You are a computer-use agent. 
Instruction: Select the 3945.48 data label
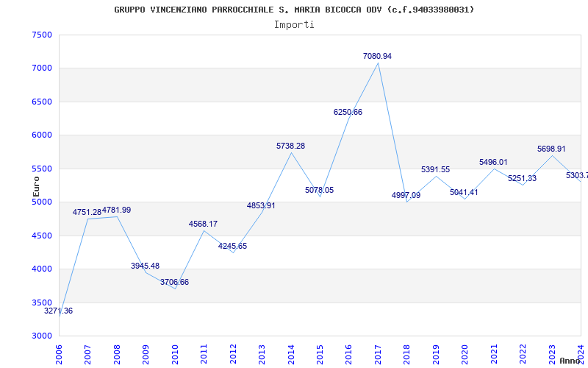145,266
